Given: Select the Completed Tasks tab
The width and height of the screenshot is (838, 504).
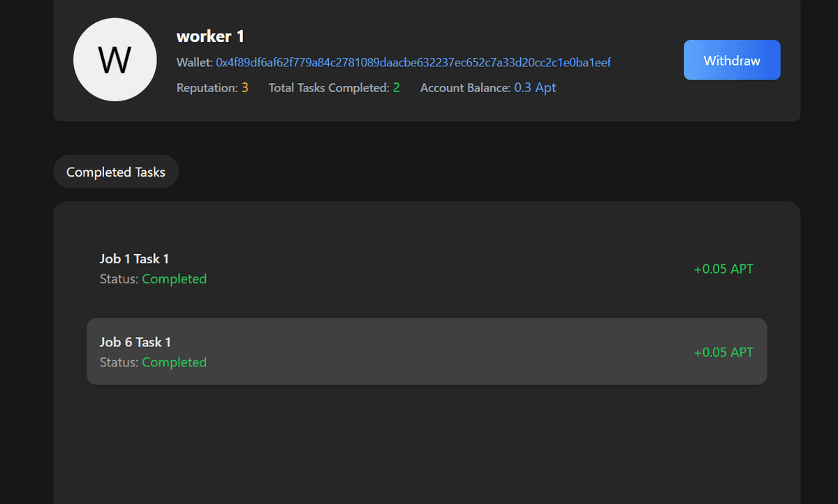Looking at the screenshot, I should (x=116, y=171).
